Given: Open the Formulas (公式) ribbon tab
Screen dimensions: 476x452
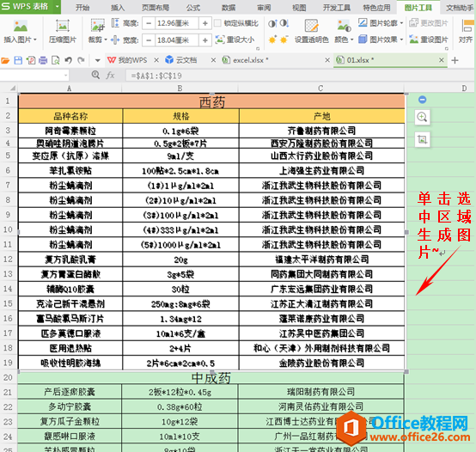Looking at the screenshot, I should 193,8.
